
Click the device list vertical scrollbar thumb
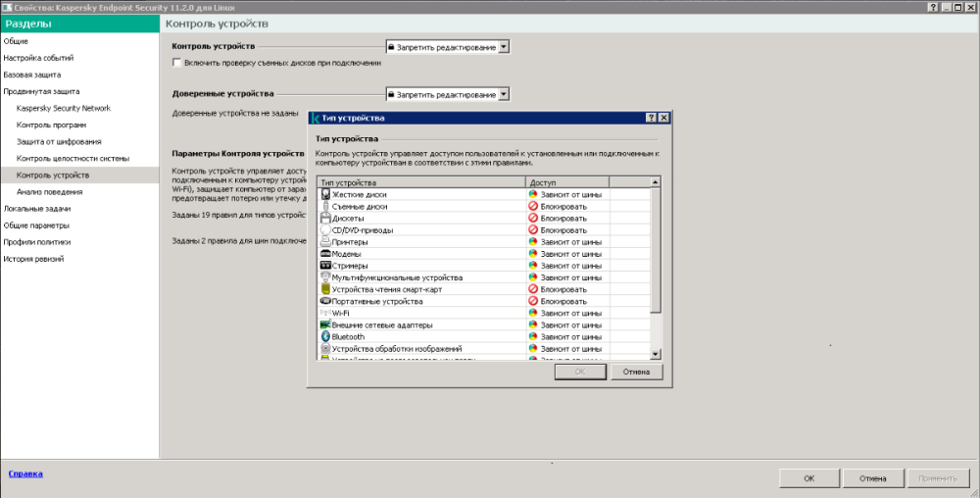pyautogui.click(x=656, y=250)
